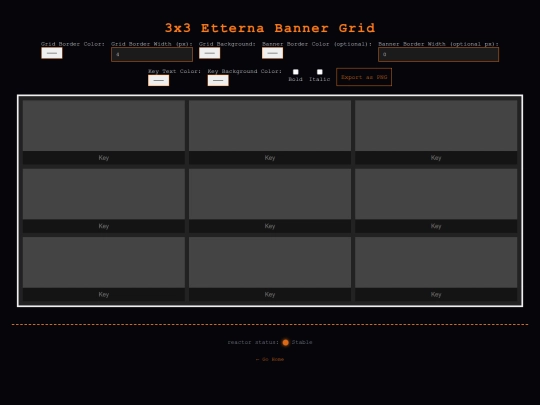This screenshot has height=405, width=540.
Task: Focus the Grid Border Width input field
Action: click(x=152, y=54)
